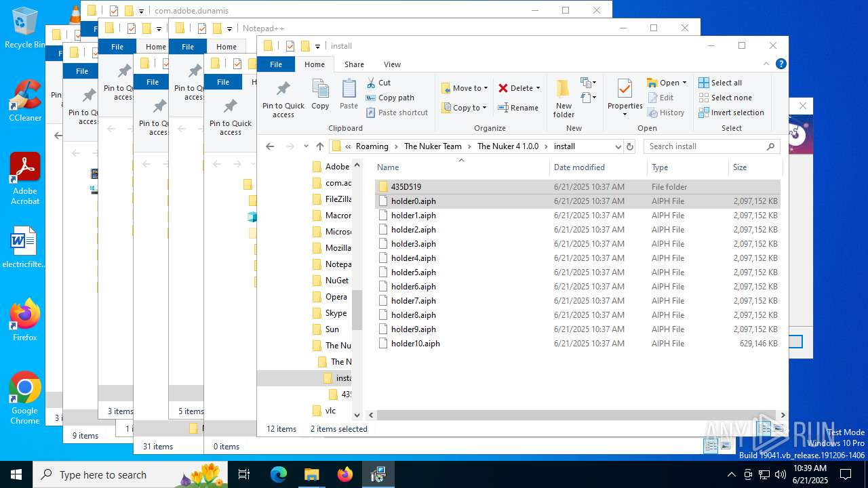Screen dimensions: 868x488
Task: Open ribbon Help question mark icon
Action: (x=781, y=64)
